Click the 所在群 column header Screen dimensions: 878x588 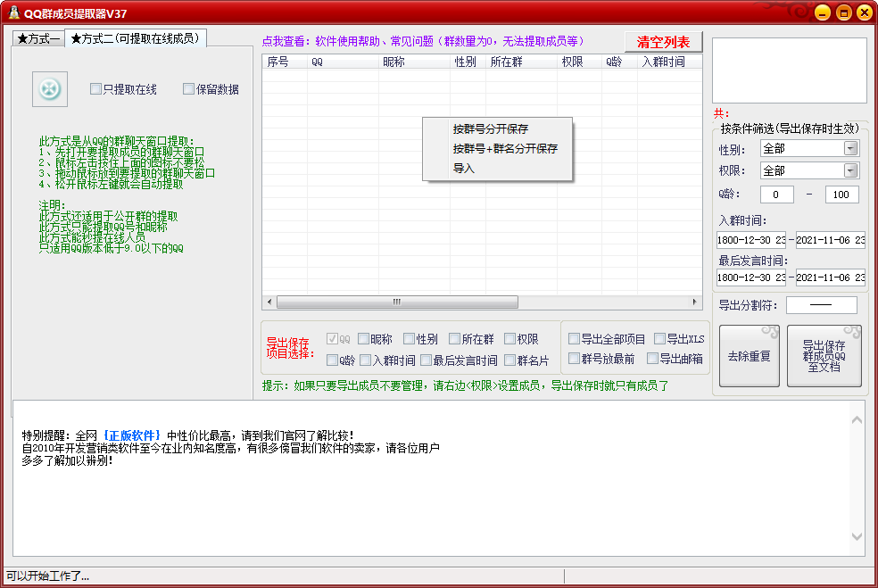point(521,62)
